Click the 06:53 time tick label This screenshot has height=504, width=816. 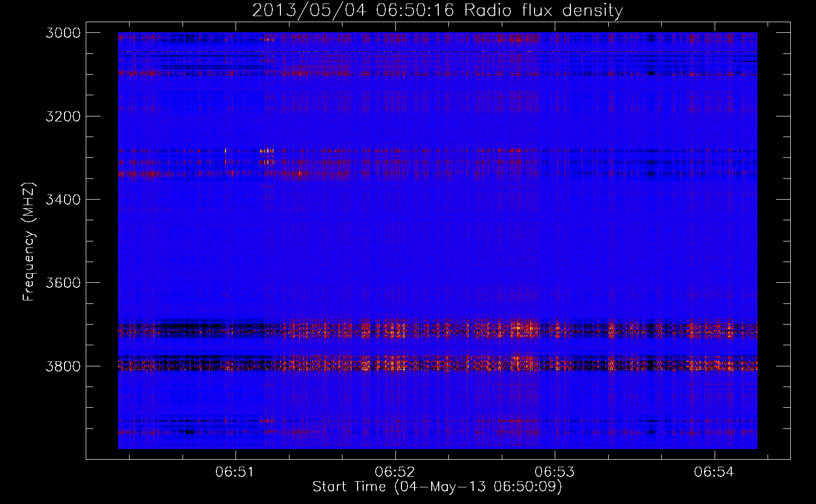554,472
